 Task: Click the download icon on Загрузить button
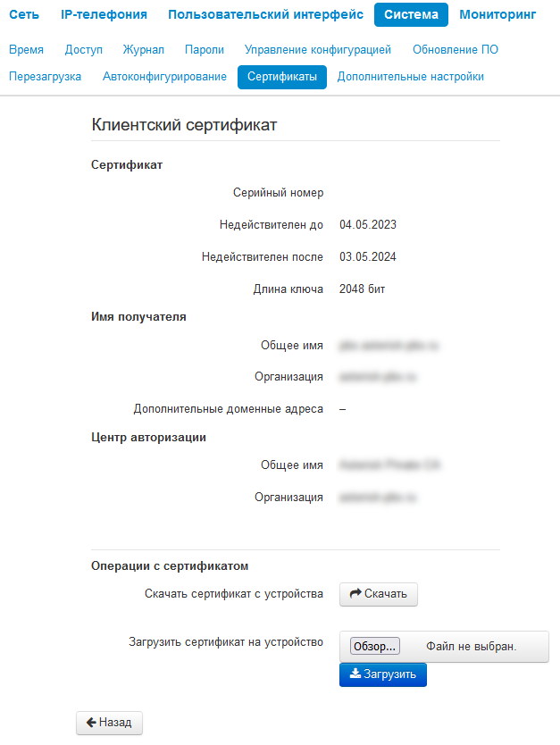(355, 674)
